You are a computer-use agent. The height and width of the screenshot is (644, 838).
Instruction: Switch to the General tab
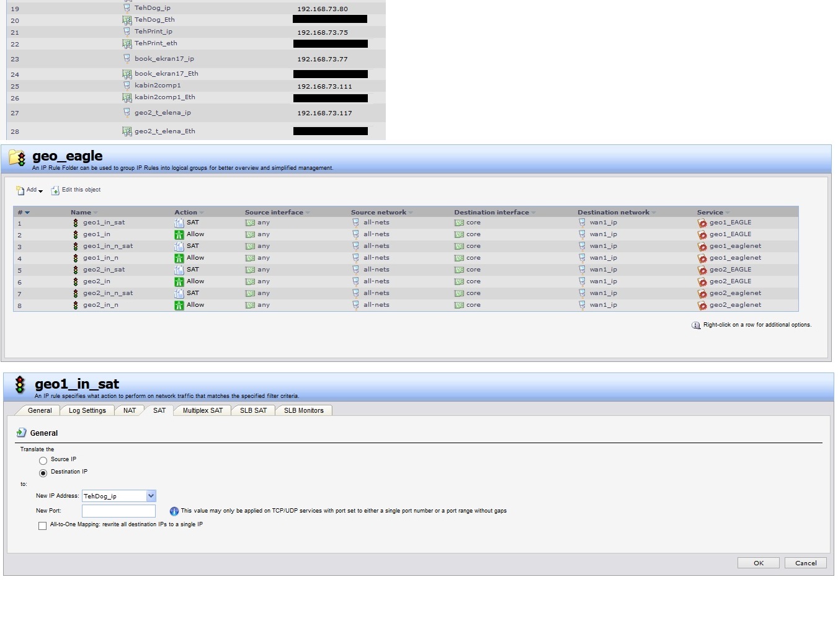40,410
